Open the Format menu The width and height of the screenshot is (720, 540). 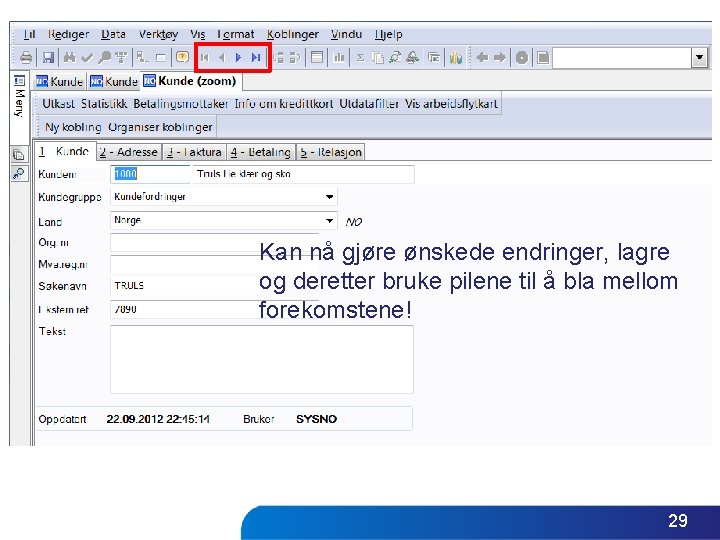click(236, 34)
